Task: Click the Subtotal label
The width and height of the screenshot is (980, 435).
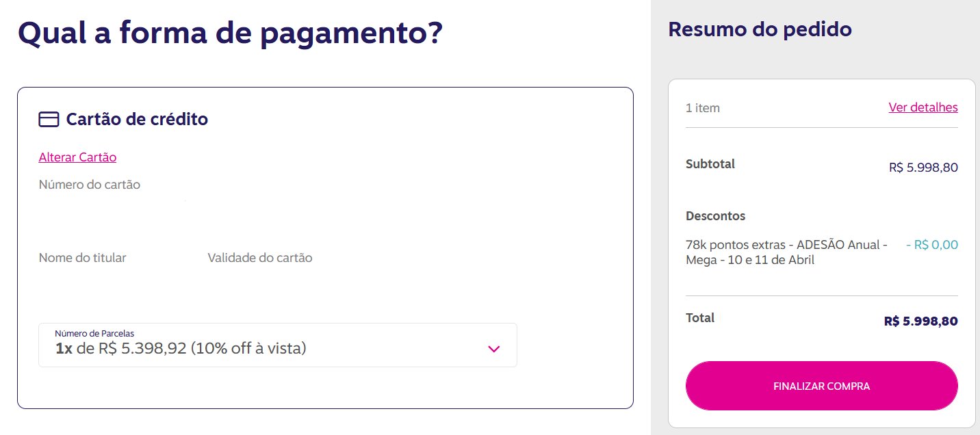Action: pos(710,164)
